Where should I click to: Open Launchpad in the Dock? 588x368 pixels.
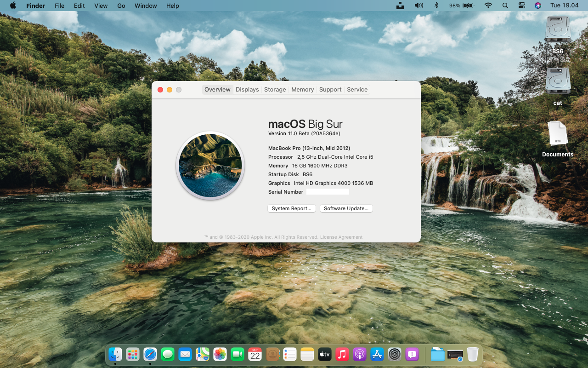tap(133, 354)
